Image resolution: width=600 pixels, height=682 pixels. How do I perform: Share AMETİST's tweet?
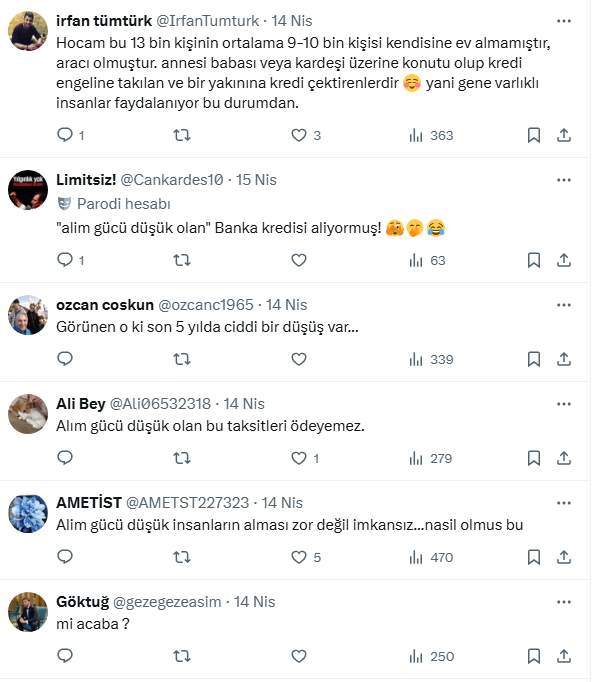click(564, 557)
